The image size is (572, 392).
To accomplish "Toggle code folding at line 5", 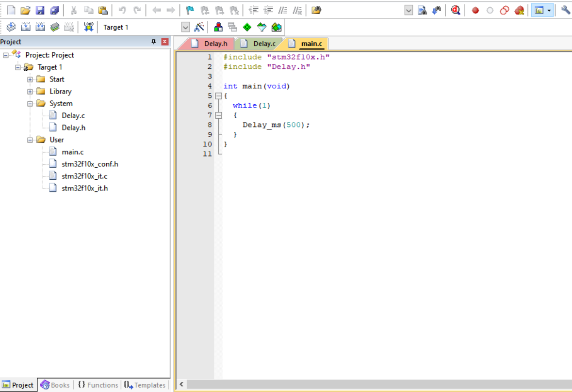I will (218, 96).
